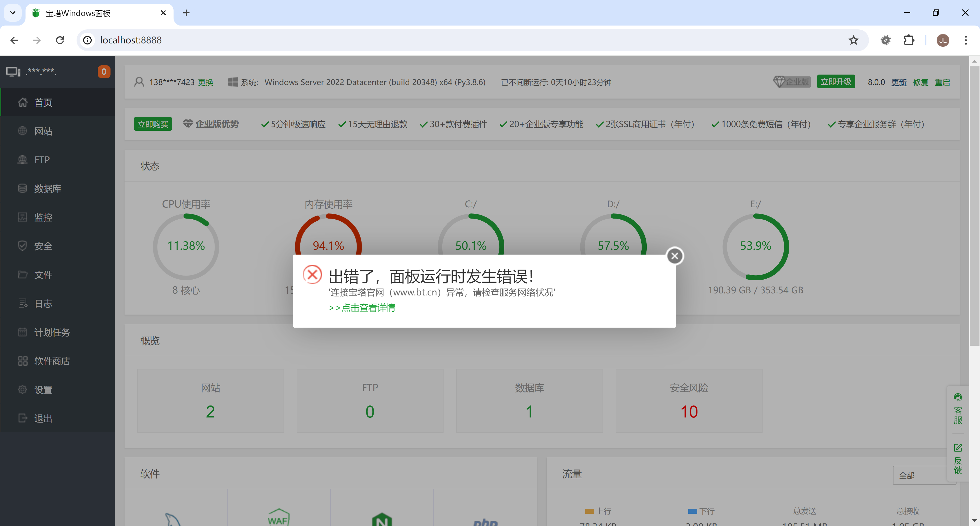
Task: Click the Nginx software icon
Action: coord(382,519)
